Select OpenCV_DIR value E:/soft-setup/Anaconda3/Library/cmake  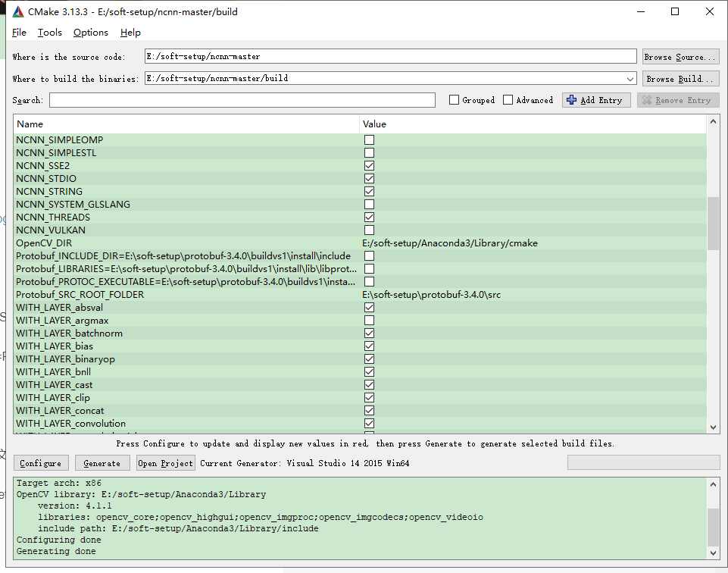pyautogui.click(x=450, y=243)
